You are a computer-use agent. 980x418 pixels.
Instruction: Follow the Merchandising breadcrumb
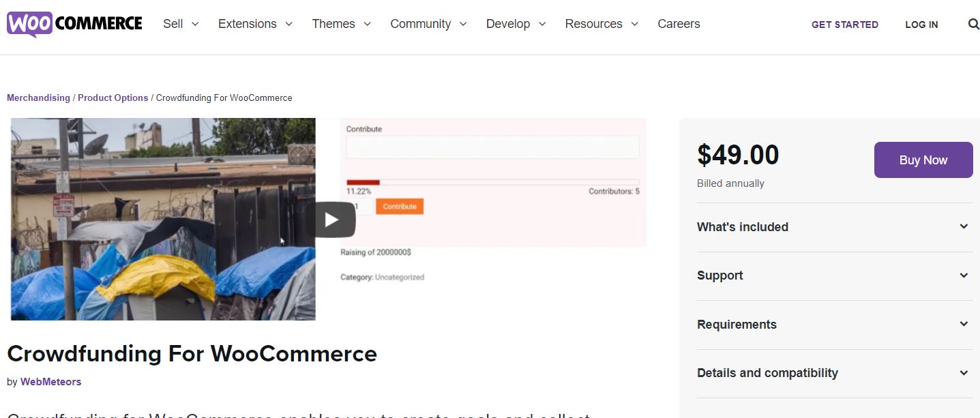pos(38,98)
